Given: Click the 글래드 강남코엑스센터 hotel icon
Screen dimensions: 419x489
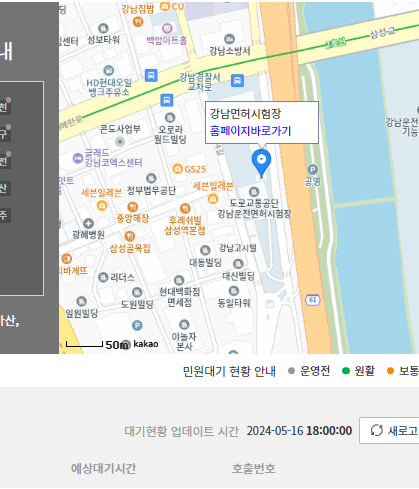Looking at the screenshot, I should (78, 158).
